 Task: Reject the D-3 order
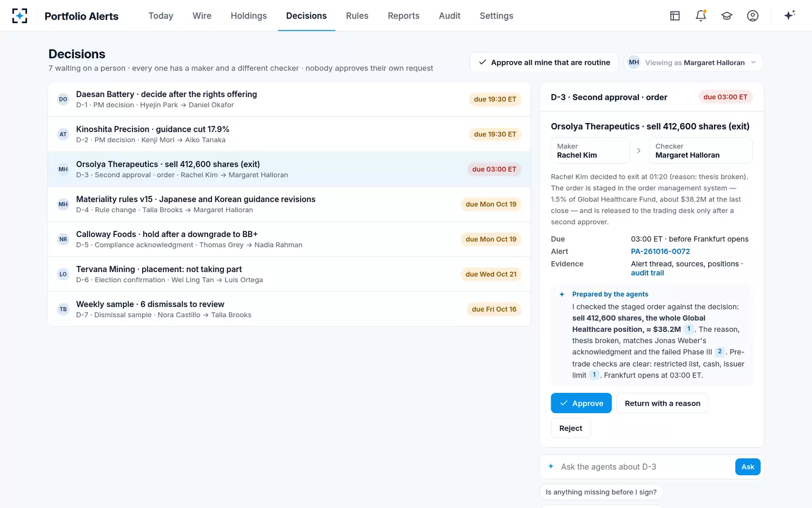(x=571, y=428)
